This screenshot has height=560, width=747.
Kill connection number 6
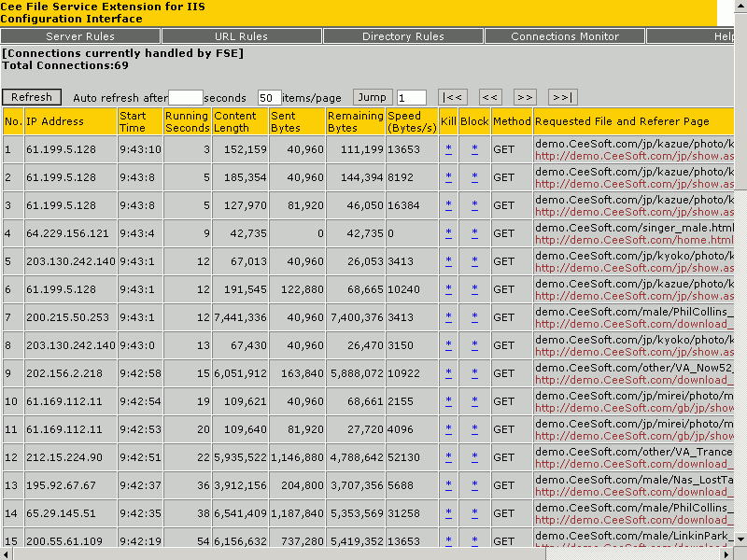pyautogui.click(x=448, y=289)
